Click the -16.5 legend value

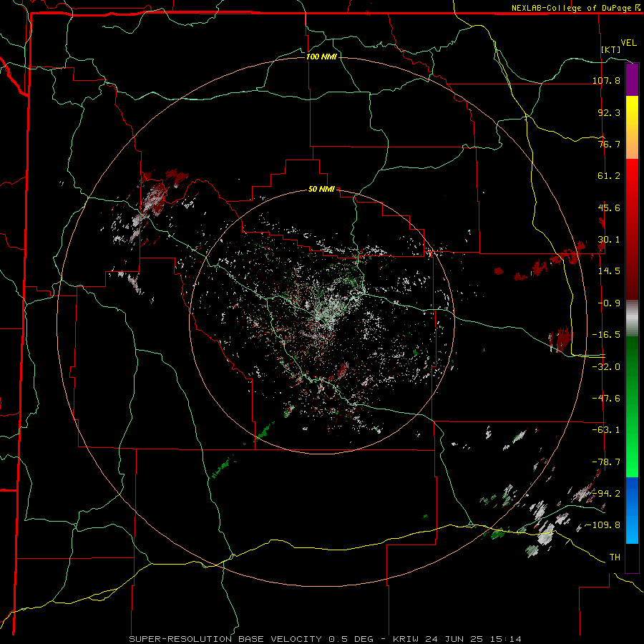tap(606, 335)
